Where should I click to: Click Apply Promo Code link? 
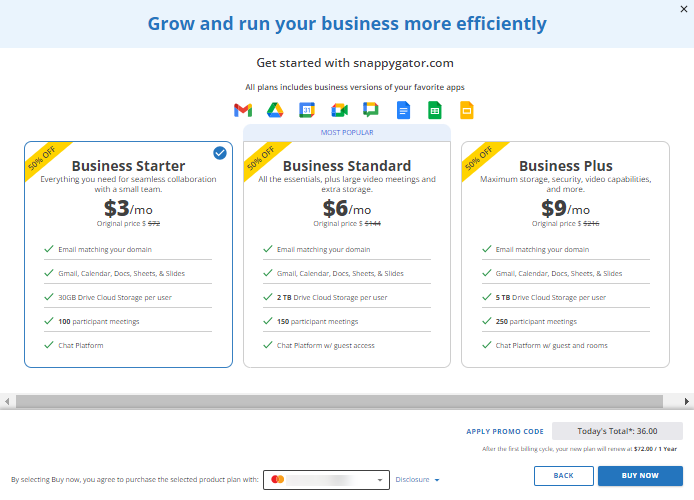[505, 431]
